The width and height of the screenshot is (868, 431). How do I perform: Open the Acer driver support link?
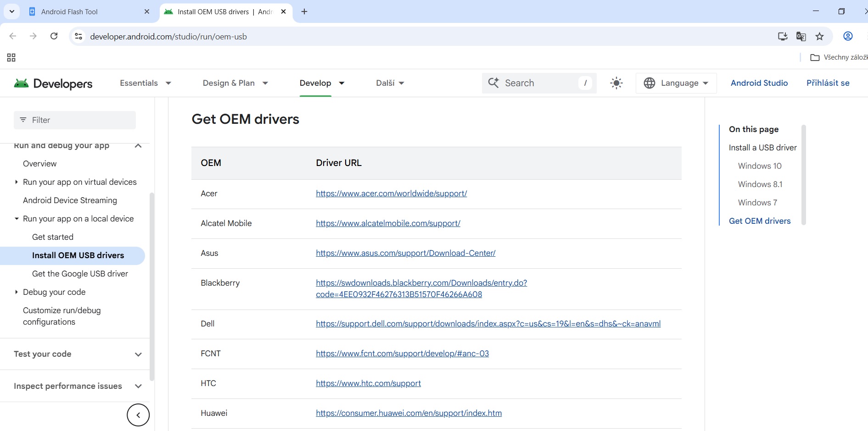tap(391, 193)
